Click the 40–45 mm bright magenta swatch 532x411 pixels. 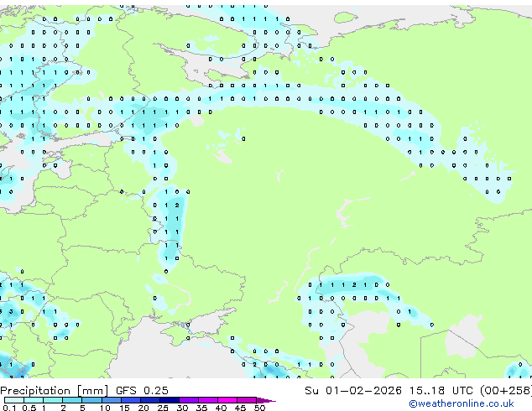click(227, 400)
